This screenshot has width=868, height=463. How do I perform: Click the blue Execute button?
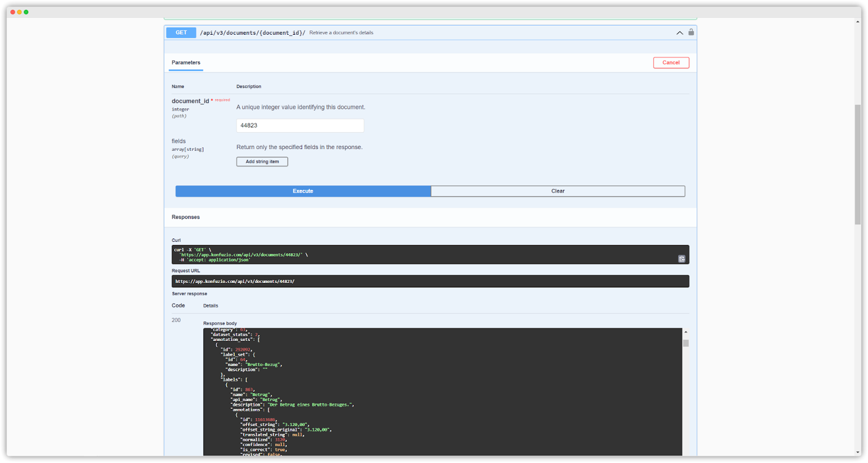click(x=303, y=191)
